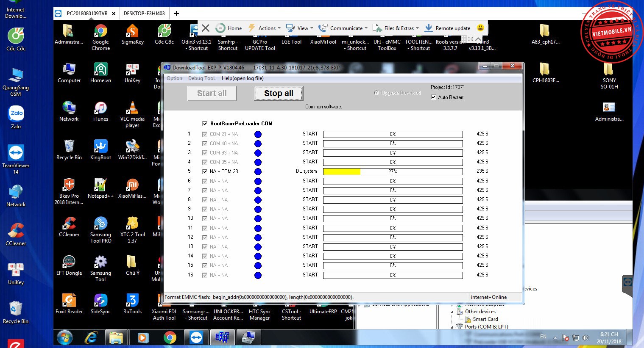Open the Home.vn desktop icon
Image resolution: width=644 pixels, height=348 pixels.
pyautogui.click(x=100, y=73)
